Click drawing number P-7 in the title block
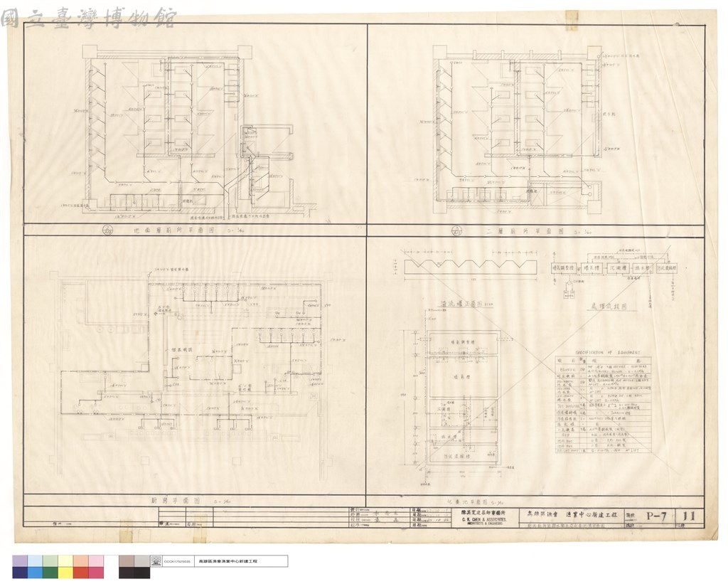 pyautogui.click(x=656, y=516)
